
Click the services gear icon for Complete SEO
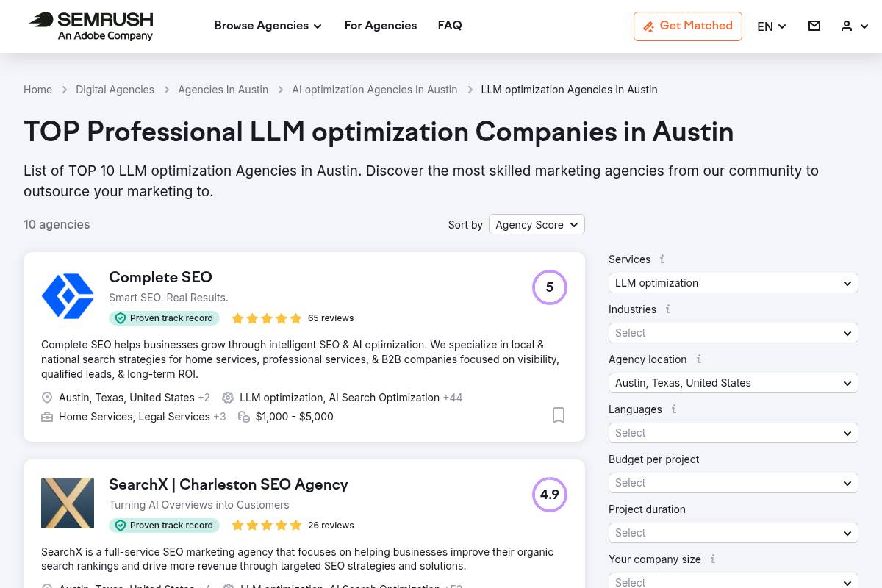point(228,398)
